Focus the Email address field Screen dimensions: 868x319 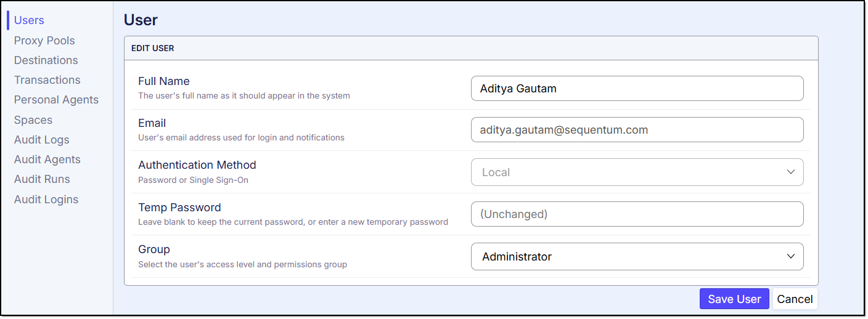point(637,130)
